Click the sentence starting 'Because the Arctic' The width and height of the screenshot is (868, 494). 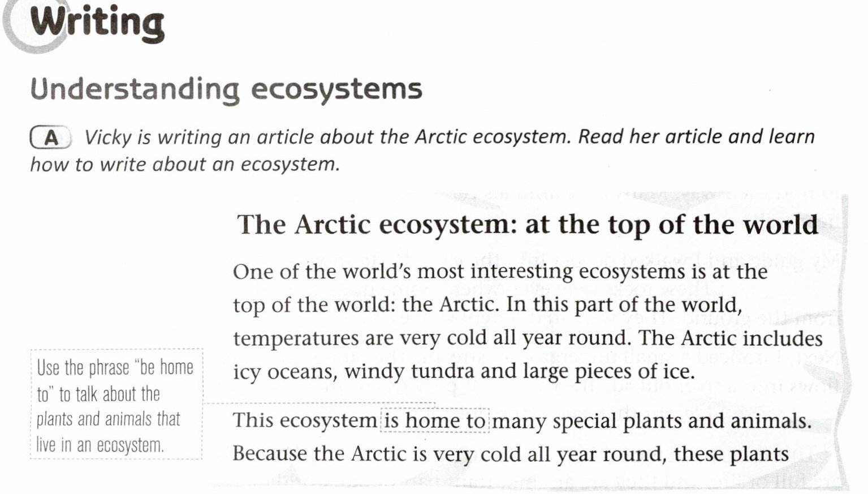coord(511,454)
